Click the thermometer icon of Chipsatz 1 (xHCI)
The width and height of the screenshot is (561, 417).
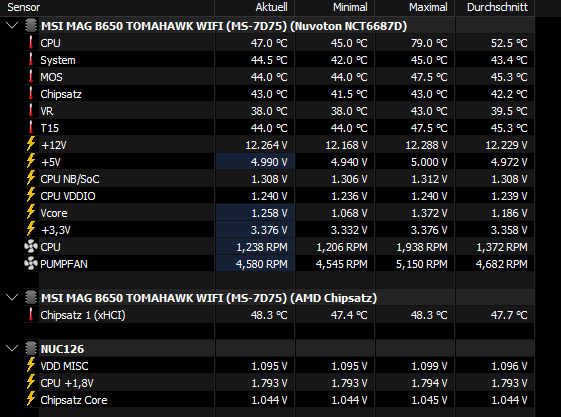31,315
